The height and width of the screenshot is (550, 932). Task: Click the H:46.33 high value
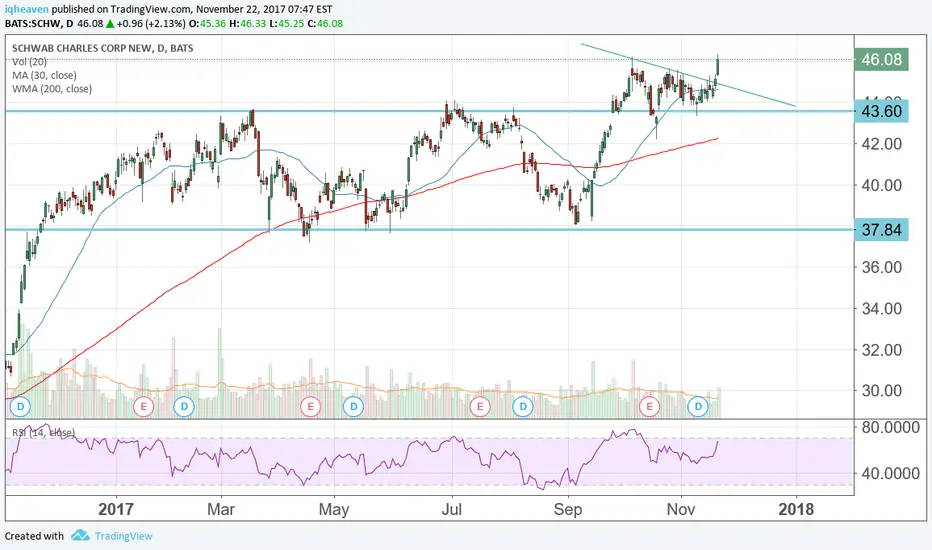(x=248, y=24)
